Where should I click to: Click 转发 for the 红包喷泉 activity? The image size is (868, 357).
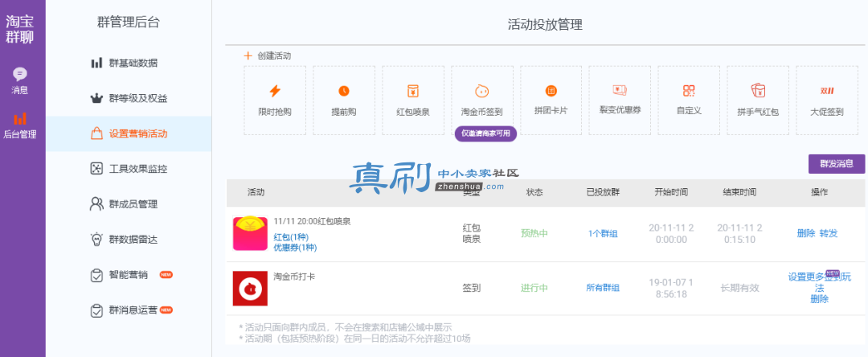(829, 233)
